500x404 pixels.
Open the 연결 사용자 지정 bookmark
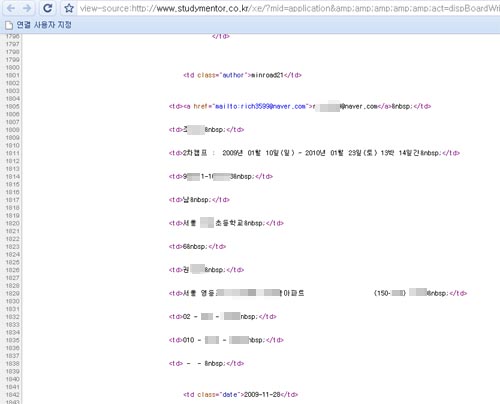pyautogui.click(x=44, y=25)
